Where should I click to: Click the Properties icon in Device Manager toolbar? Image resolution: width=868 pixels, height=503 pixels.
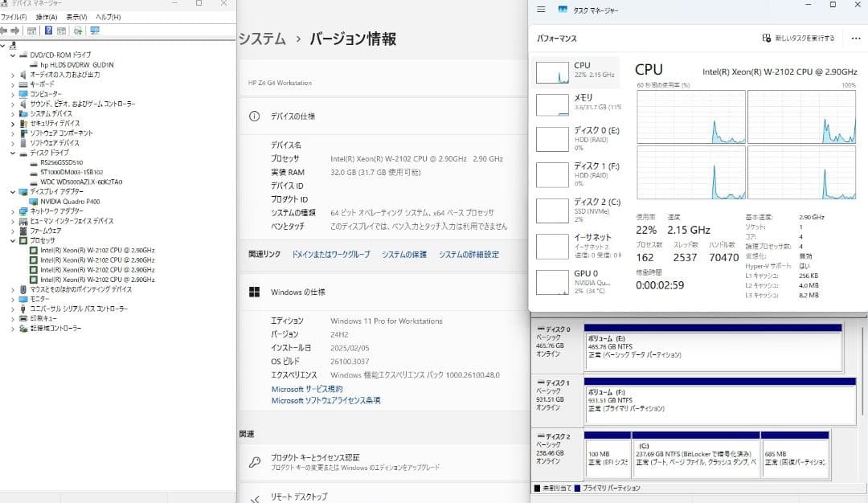click(x=60, y=31)
